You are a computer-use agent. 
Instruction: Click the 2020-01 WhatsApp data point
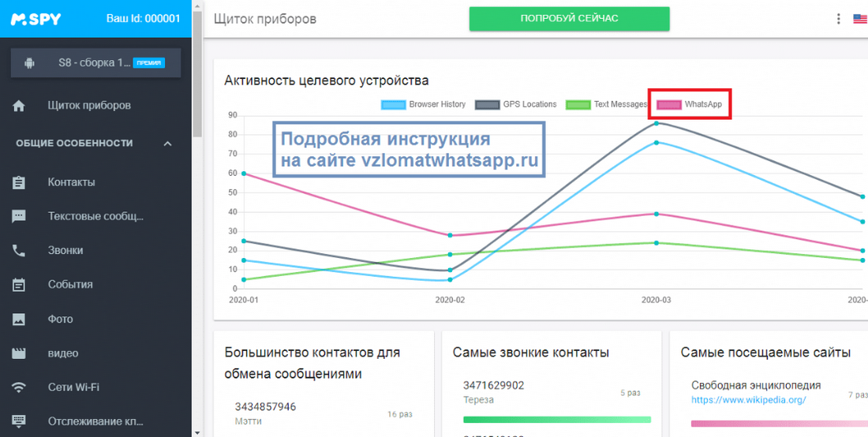point(243,173)
